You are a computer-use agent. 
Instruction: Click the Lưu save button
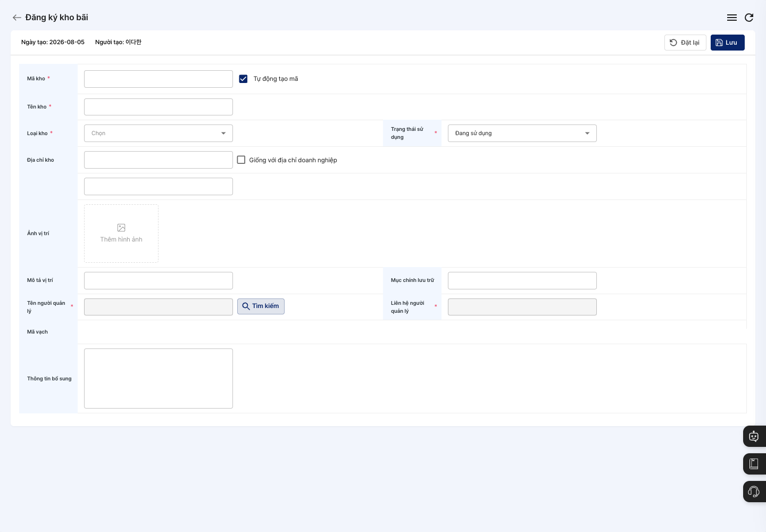(728, 43)
